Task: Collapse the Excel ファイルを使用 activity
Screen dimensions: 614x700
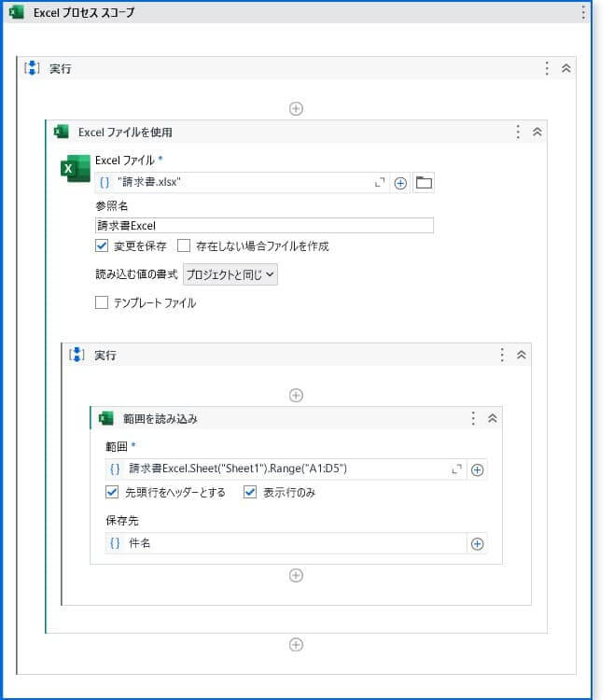Action: [537, 132]
